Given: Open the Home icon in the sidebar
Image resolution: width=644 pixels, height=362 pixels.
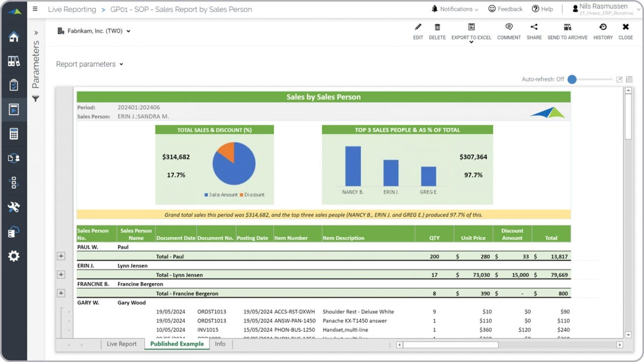Looking at the screenshot, I should click(14, 37).
